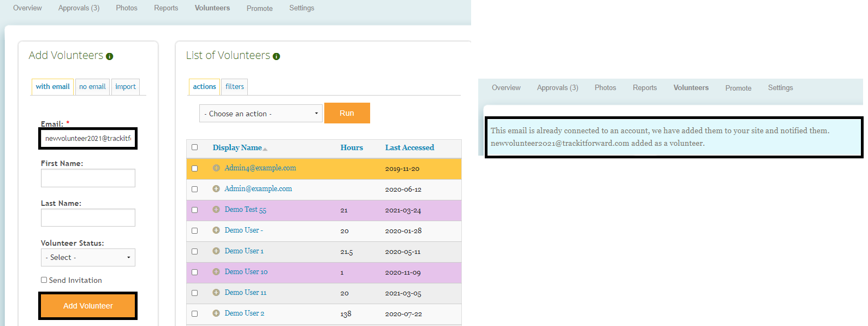Switch to the no email tab
The width and height of the screenshot is (868, 326).
[92, 87]
